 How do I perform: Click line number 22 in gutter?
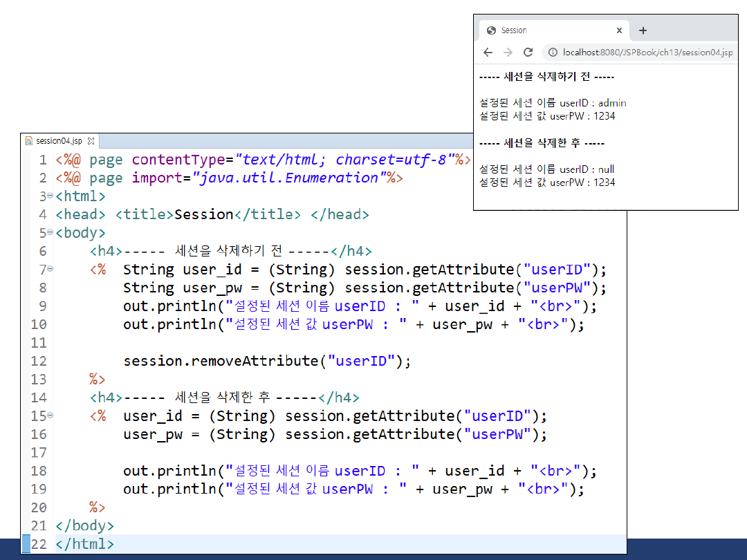[x=39, y=544]
